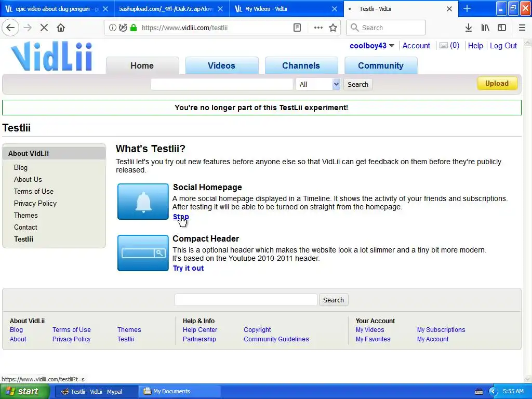Click Testlii - VidLii - Mypal taskbar button
Image resolution: width=532 pixels, height=399 pixels.
[96, 392]
